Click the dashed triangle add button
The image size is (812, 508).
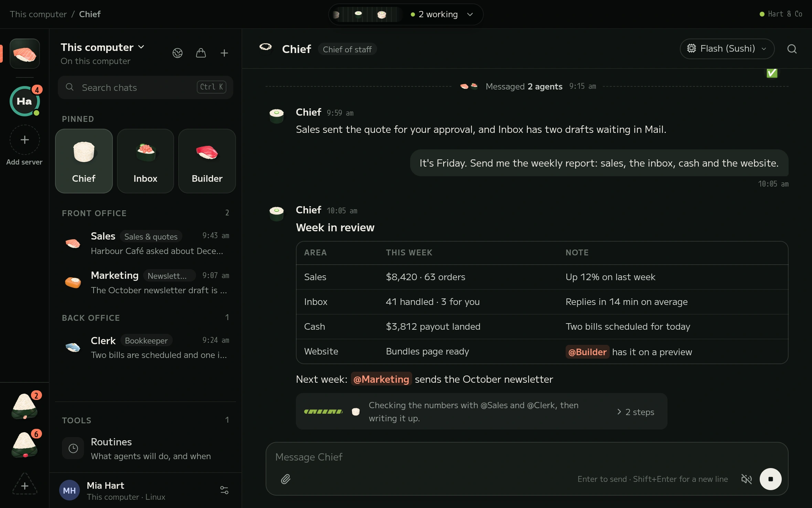click(x=24, y=485)
